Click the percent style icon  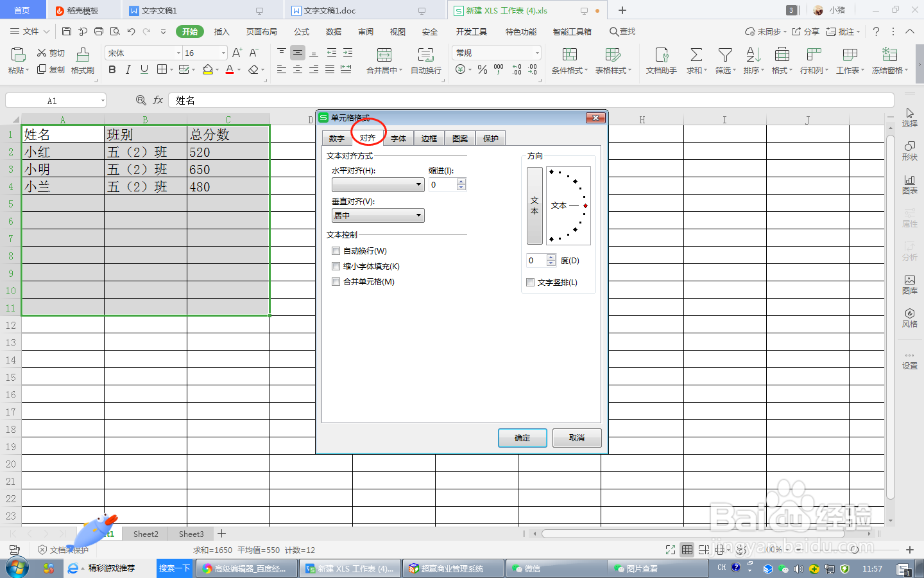coord(483,69)
